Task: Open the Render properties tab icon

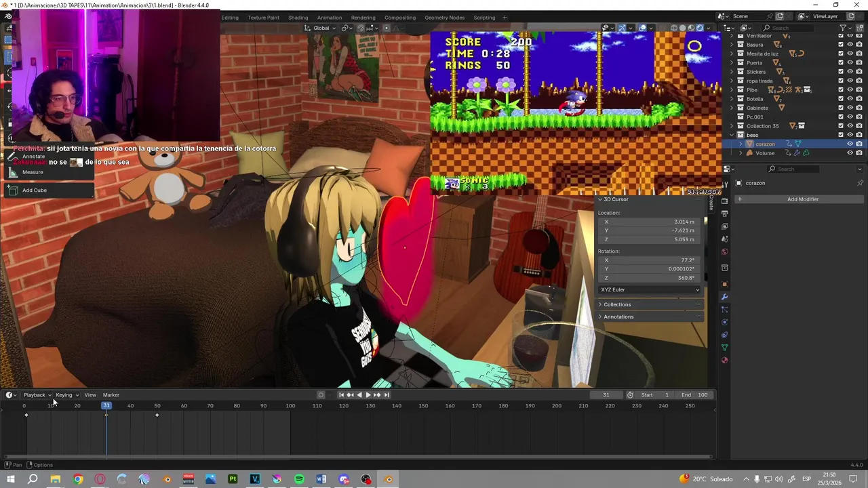Action: pos(724,201)
